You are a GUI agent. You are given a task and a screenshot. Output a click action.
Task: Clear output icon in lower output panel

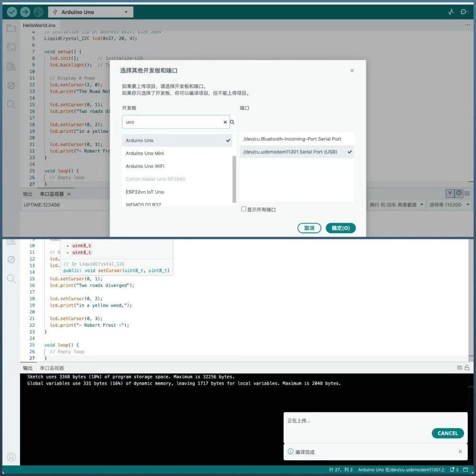coord(459,367)
